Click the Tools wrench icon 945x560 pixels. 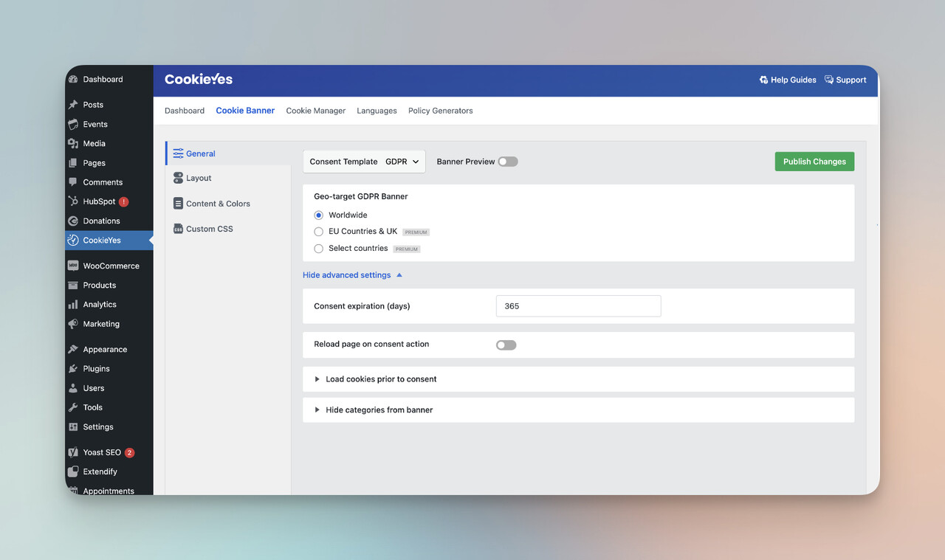(x=73, y=407)
